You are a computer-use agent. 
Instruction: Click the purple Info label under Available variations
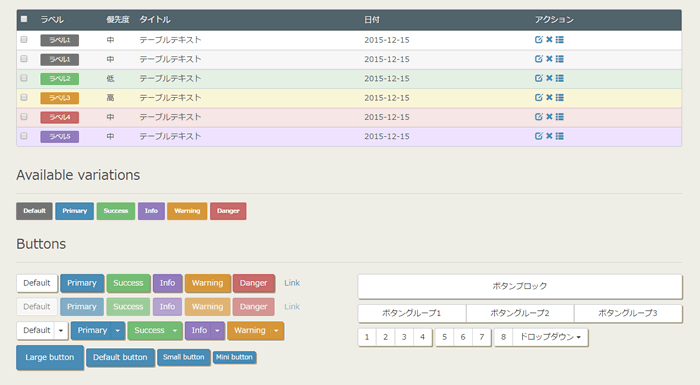[151, 211]
